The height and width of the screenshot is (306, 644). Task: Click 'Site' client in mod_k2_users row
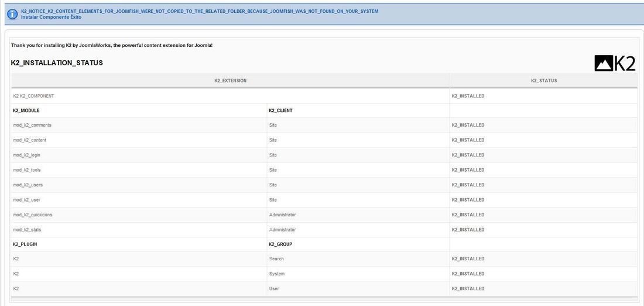tap(273, 185)
